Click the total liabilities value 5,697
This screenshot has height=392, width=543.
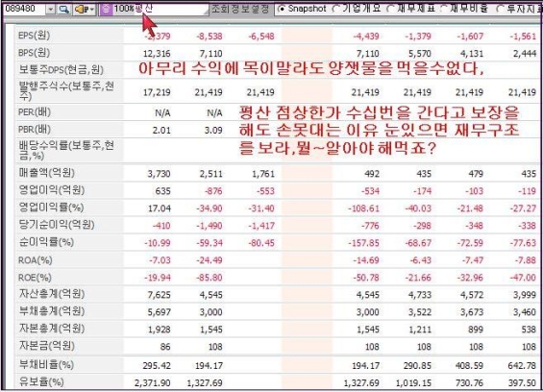pyautogui.click(x=159, y=312)
